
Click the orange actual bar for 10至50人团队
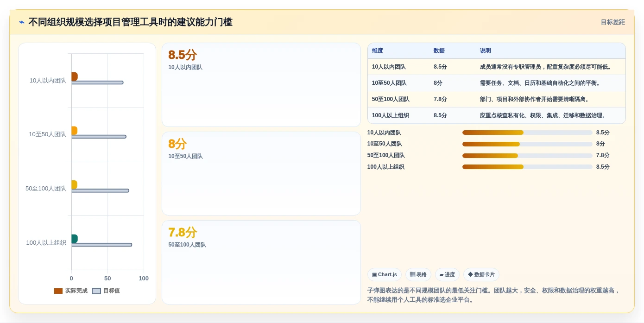point(74,131)
